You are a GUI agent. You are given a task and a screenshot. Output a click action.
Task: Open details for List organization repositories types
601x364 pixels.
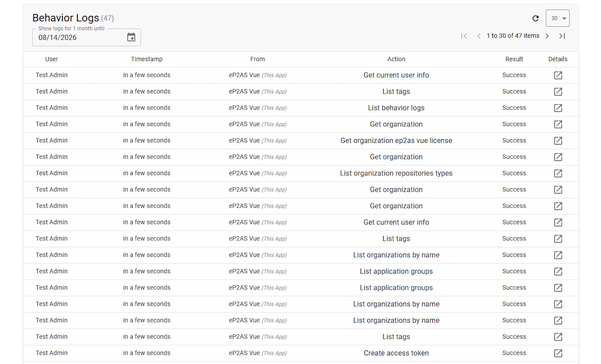[558, 173]
